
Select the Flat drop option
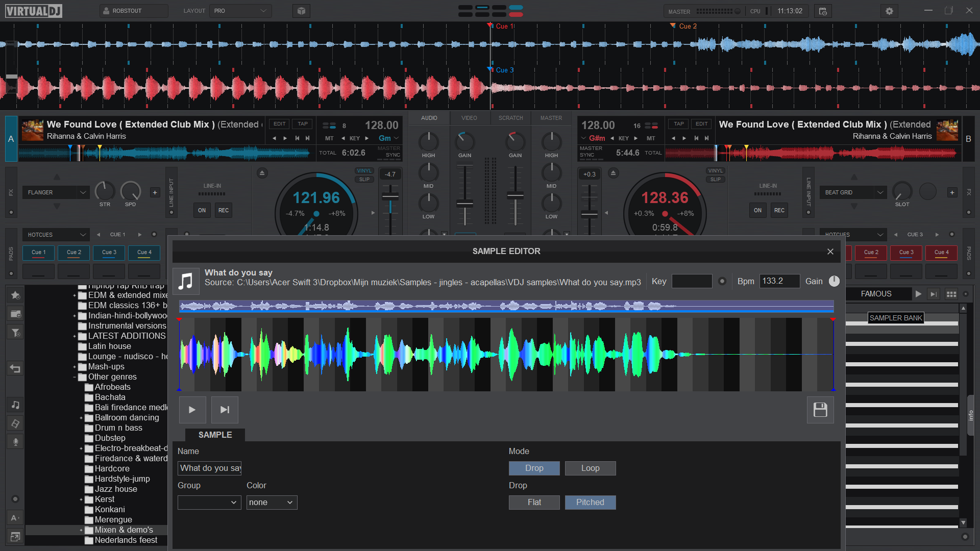534,502
